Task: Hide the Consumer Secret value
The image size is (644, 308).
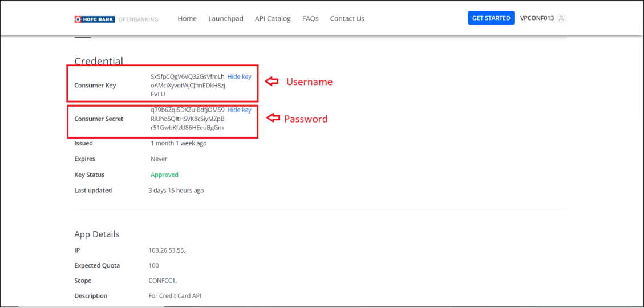Action: (x=239, y=110)
